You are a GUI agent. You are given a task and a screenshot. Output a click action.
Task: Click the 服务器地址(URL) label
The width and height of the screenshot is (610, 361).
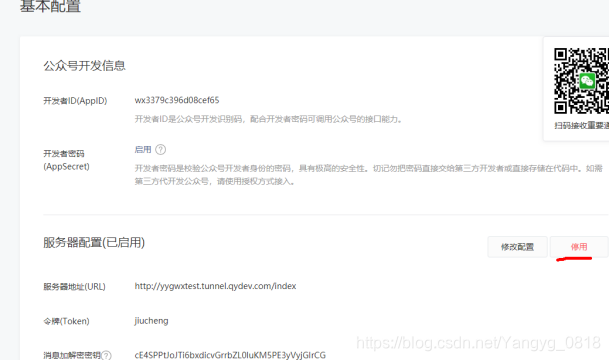pyautogui.click(x=74, y=287)
